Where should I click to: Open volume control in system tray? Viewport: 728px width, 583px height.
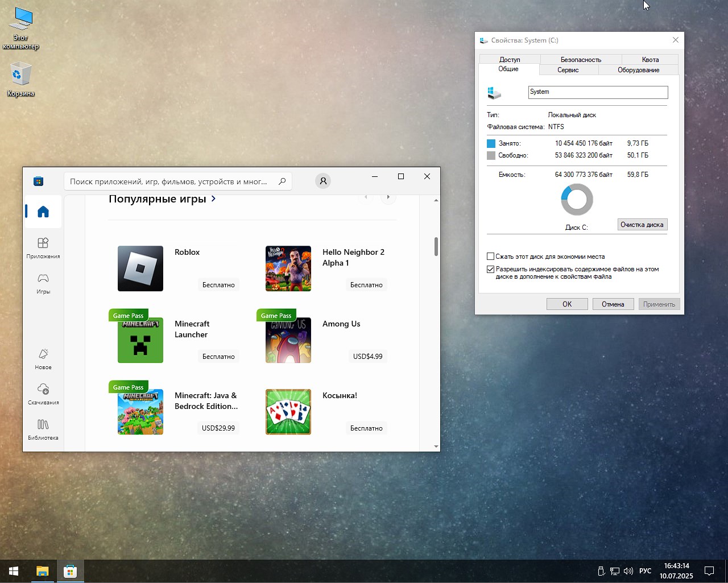click(x=628, y=571)
